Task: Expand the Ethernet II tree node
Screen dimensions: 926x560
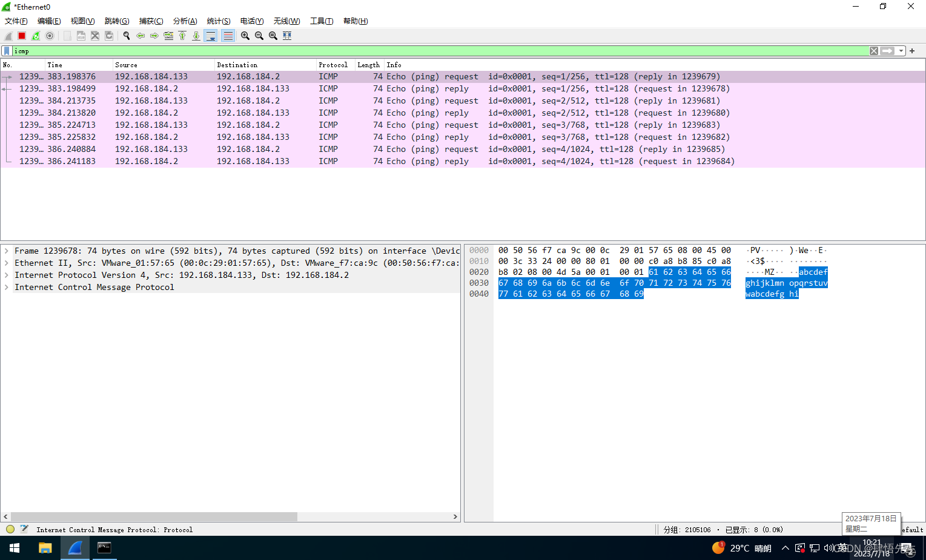Action: click(x=7, y=263)
